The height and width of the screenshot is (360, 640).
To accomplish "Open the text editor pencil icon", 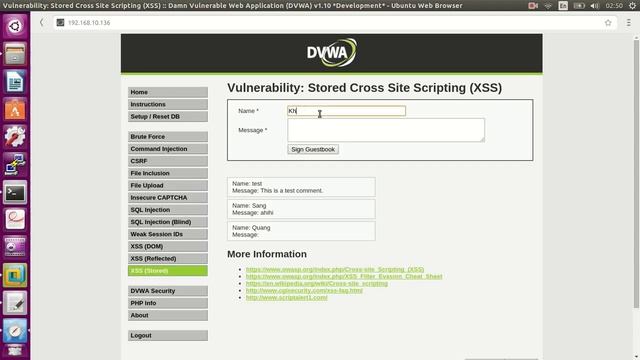I will (15, 303).
